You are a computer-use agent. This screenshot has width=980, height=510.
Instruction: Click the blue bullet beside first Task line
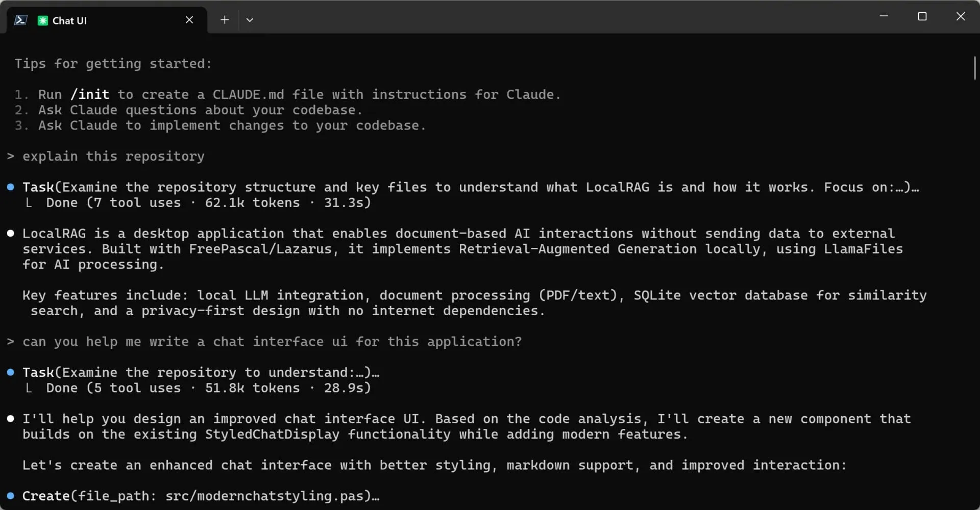[10, 187]
